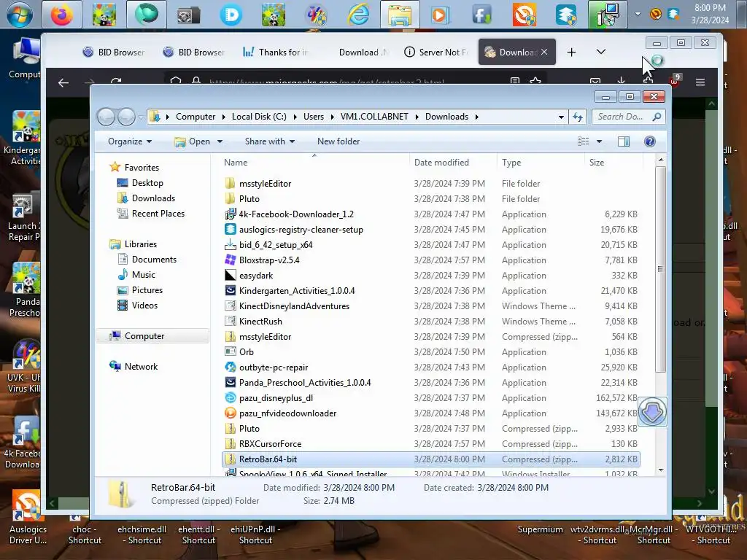This screenshot has height=560, width=747.
Task: Click the clock showing 8:00 PM
Action: pyautogui.click(x=710, y=14)
